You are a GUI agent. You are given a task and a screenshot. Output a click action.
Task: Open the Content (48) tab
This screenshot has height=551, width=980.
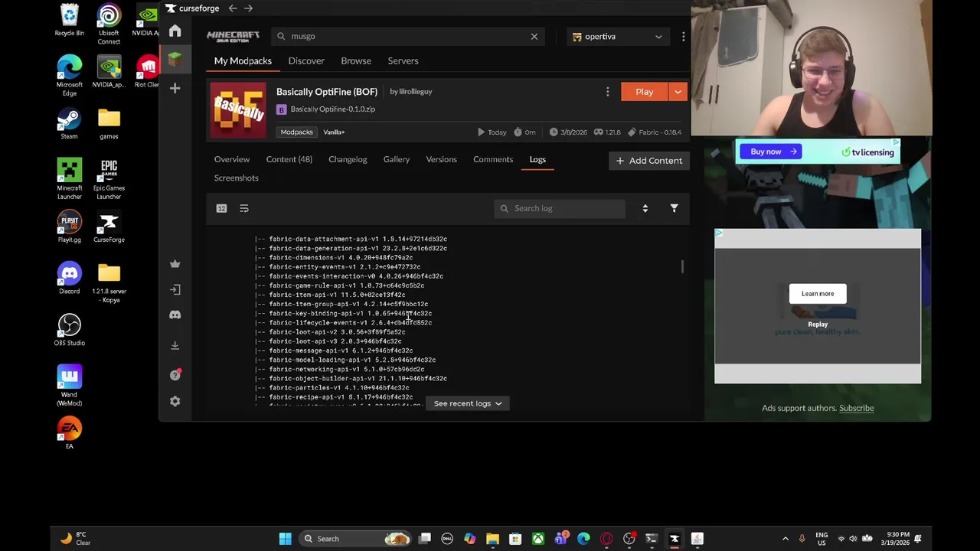289,159
